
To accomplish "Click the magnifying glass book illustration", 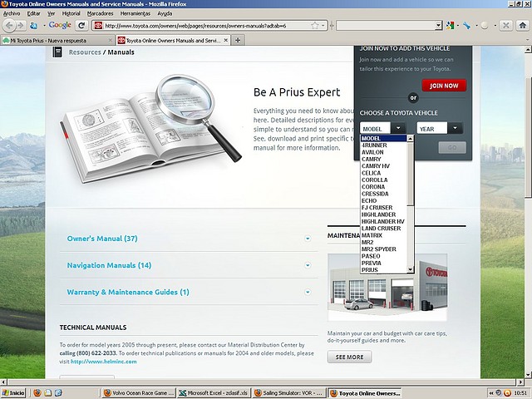I will pyautogui.click(x=151, y=129).
